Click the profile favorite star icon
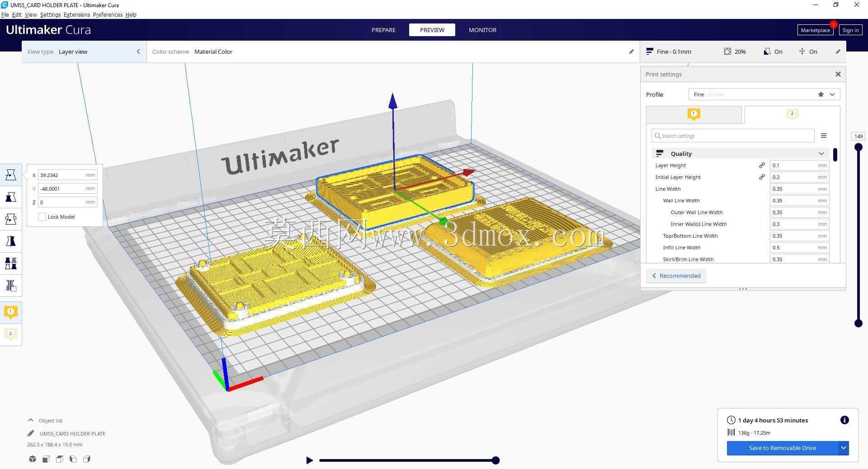The image size is (868, 469). tap(821, 94)
